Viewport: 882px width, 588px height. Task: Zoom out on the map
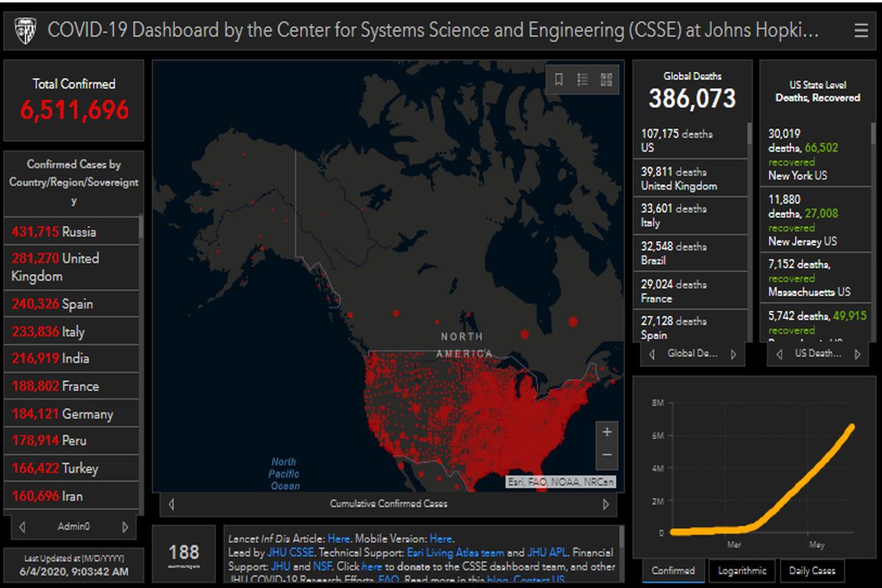606,455
